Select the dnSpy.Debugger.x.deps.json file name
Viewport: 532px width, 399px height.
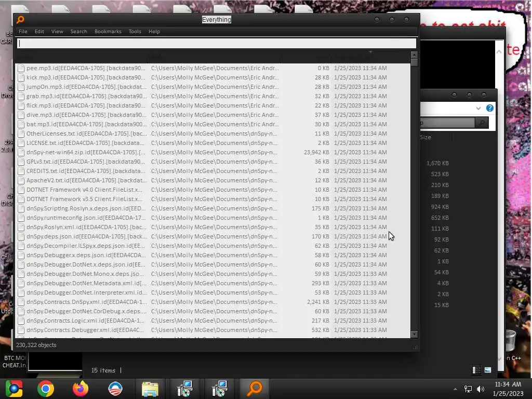point(86,255)
